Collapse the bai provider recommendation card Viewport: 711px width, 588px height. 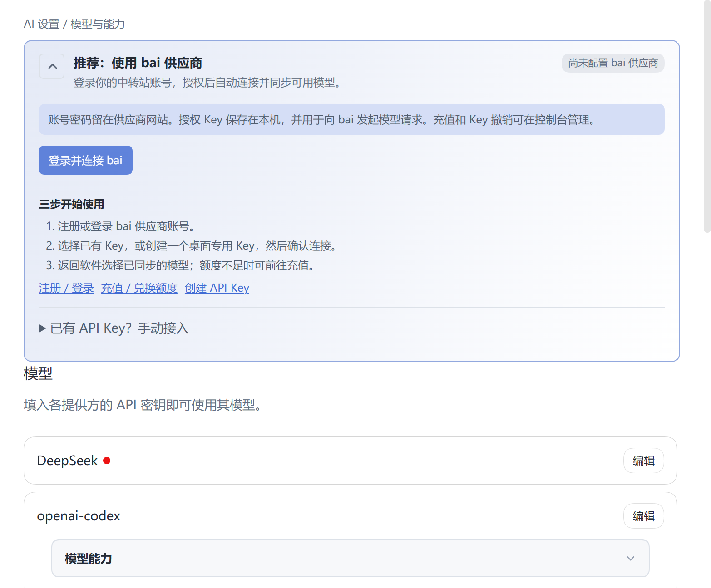click(x=52, y=66)
